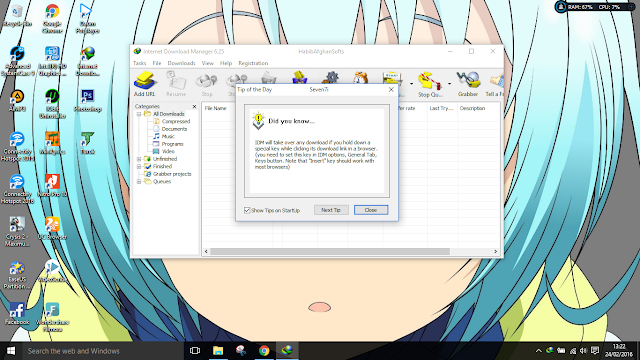The height and width of the screenshot is (360, 640).
Task: Click the File Name column header
Action: 216,108
